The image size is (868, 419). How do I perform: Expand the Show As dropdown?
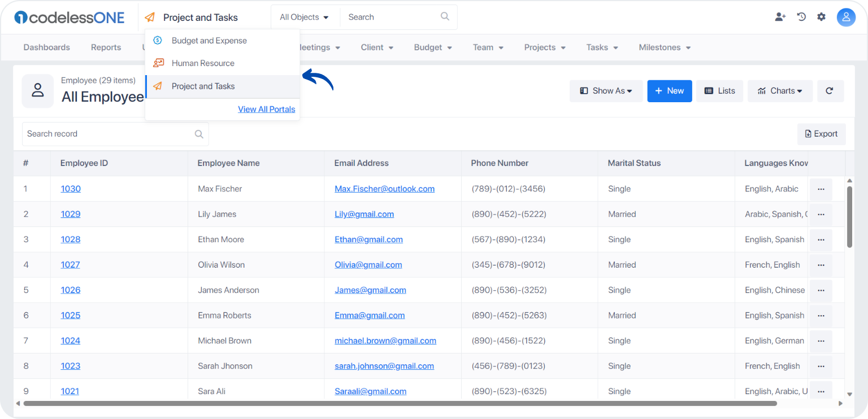coord(606,91)
